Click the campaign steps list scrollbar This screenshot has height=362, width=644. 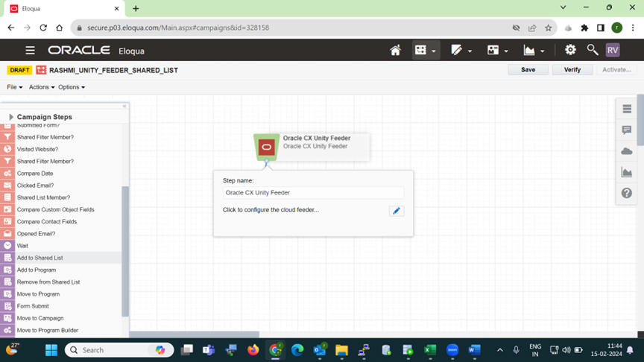pyautogui.click(x=125, y=251)
